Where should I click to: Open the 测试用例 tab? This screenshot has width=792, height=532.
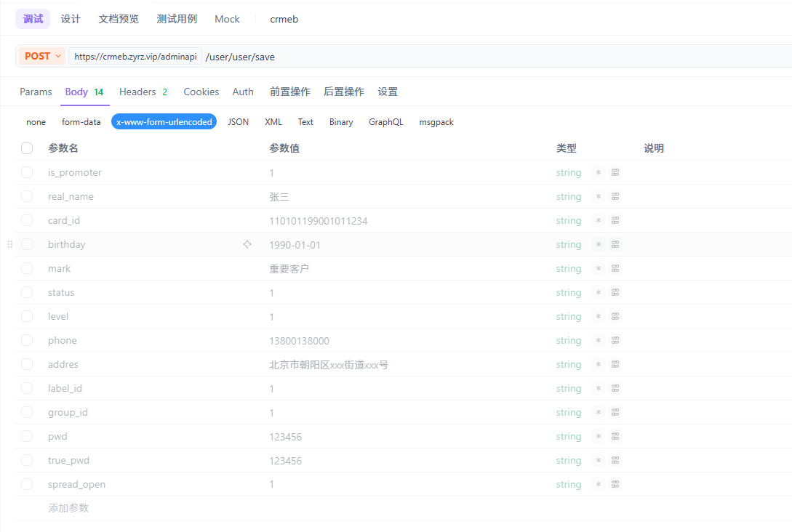(177, 19)
